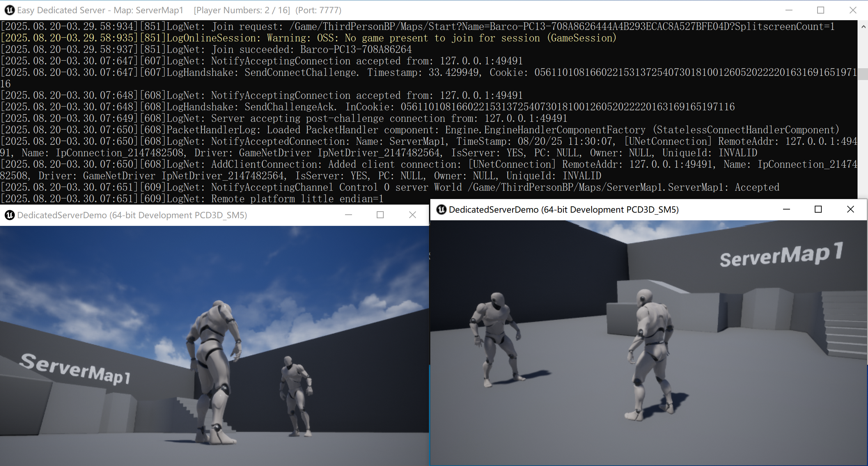Click the scroll-up arrow in the server log
This screenshot has height=466, width=868.
click(863, 26)
